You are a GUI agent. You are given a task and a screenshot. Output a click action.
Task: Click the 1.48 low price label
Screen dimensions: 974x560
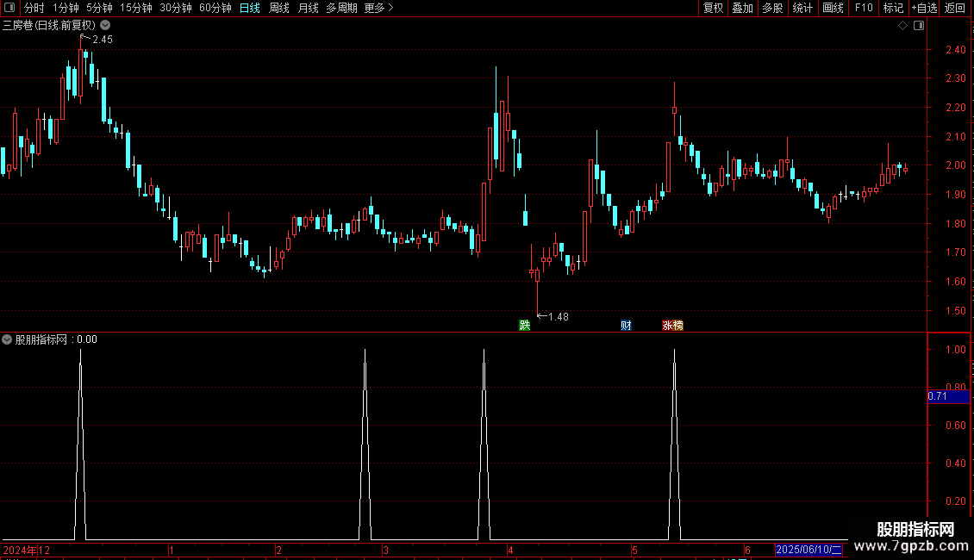click(x=558, y=317)
